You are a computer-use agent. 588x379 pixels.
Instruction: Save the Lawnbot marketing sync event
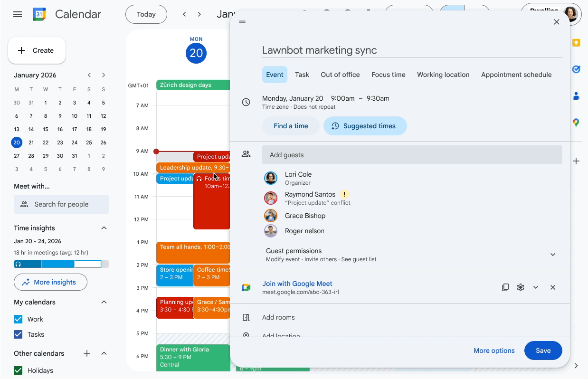click(x=543, y=351)
